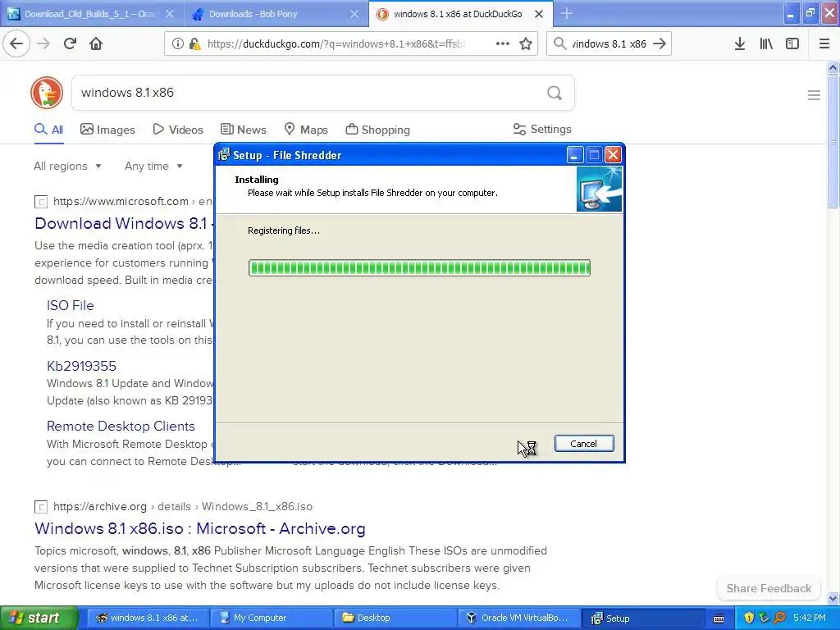840x630 pixels.
Task: Open the Download Windows 8.1 result link
Action: click(x=123, y=223)
